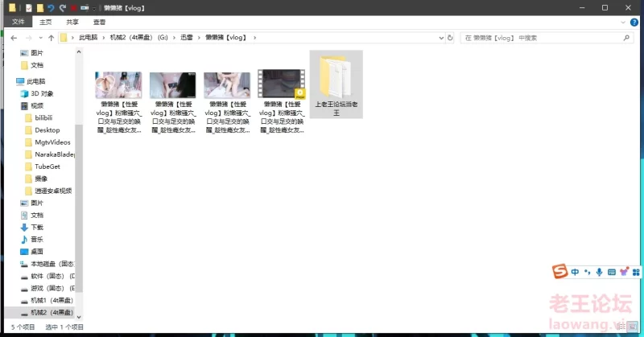Select 软件 (固态) drive in the navigation pane

pyautogui.click(x=47, y=276)
